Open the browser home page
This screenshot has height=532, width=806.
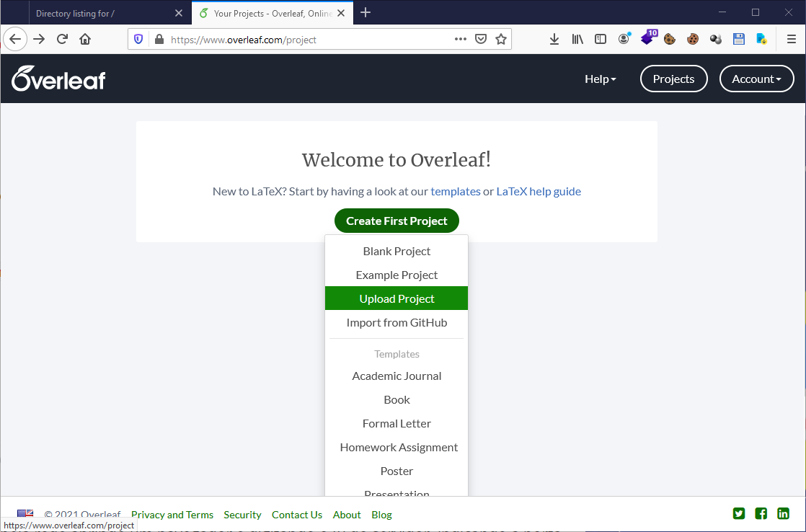[85, 39]
